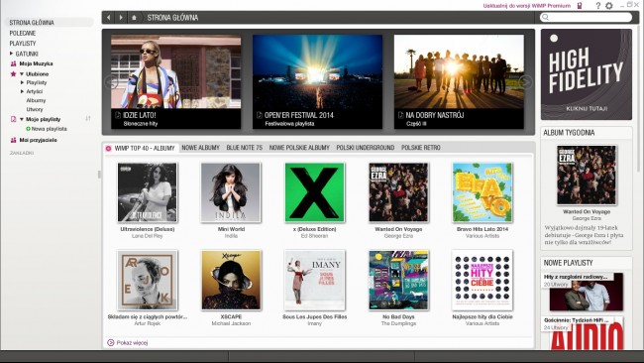
Task: Collapse the Ulubione section
Action: 22,74
